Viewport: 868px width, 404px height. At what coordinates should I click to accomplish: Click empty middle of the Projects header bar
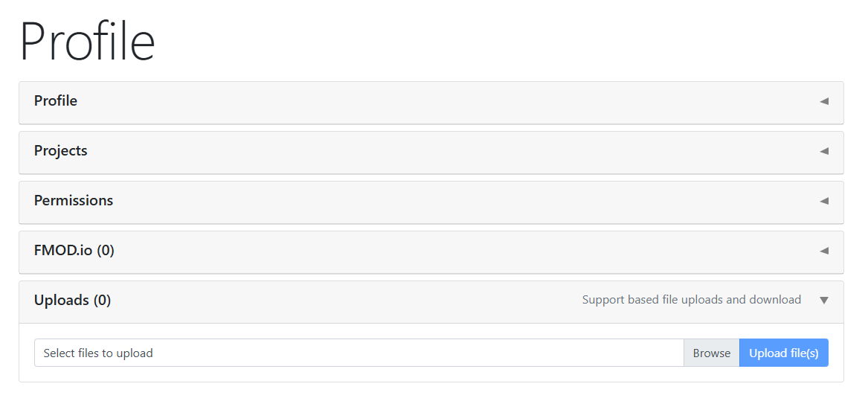click(x=431, y=151)
